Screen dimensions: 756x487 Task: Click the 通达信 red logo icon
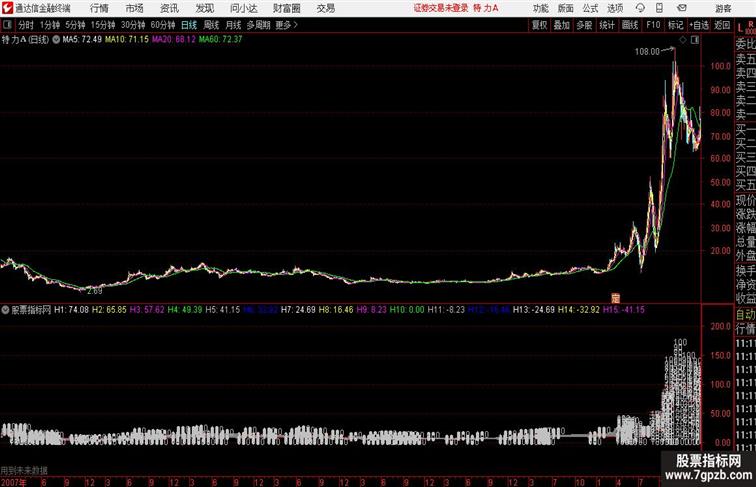(7, 8)
